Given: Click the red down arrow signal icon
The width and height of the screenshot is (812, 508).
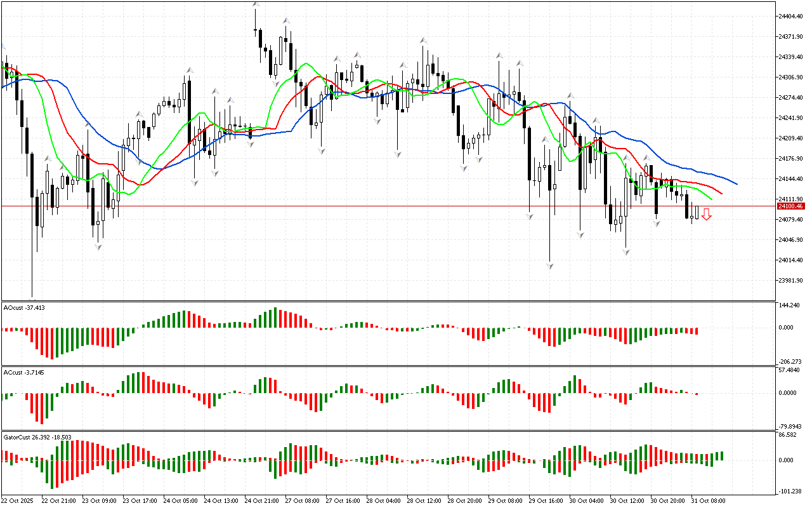Looking at the screenshot, I should [706, 215].
